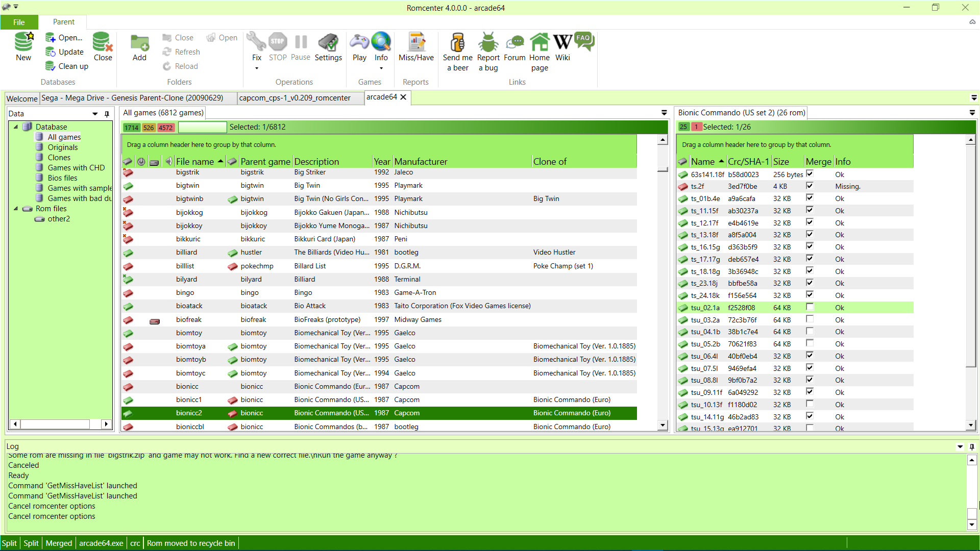Click the Report a bug icon
The height and width of the screenshot is (551, 980).
click(488, 42)
